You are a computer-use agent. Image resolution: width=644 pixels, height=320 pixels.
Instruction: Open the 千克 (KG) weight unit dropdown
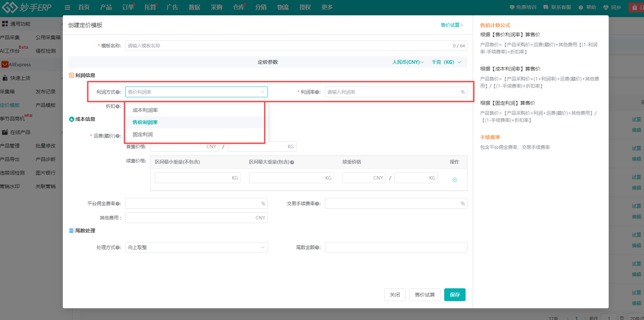[446, 62]
